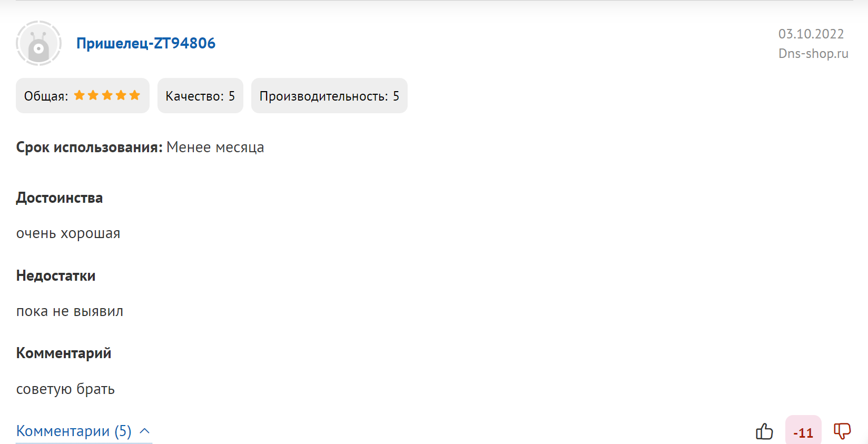This screenshot has height=444, width=868.
Task: Click the Комментарий section heading
Action: [64, 353]
